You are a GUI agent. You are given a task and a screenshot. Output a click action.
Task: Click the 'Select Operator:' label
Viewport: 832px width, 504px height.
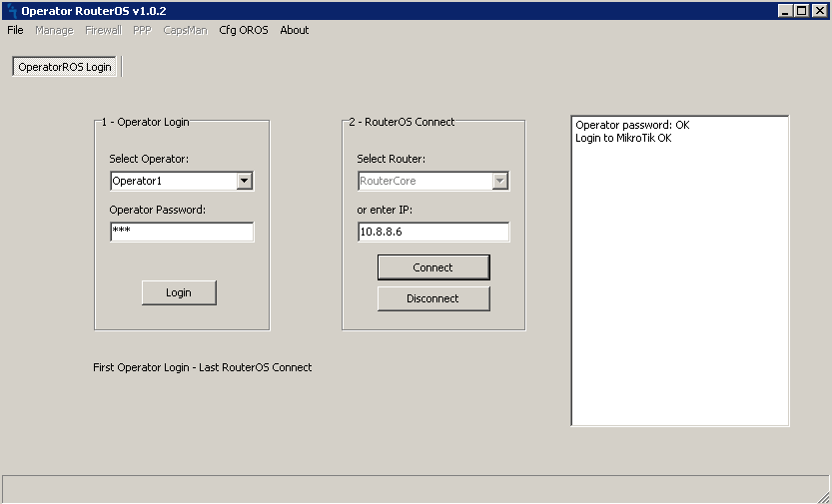149,159
